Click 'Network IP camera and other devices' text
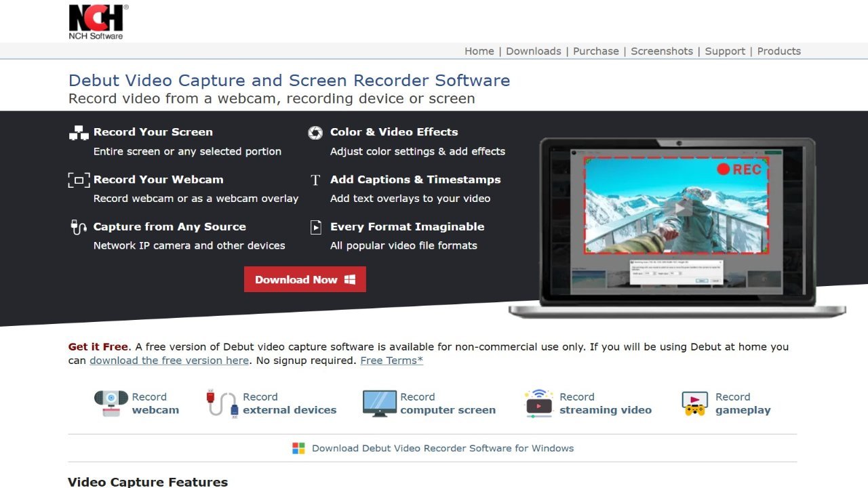This screenshot has width=868, height=488. tap(189, 245)
